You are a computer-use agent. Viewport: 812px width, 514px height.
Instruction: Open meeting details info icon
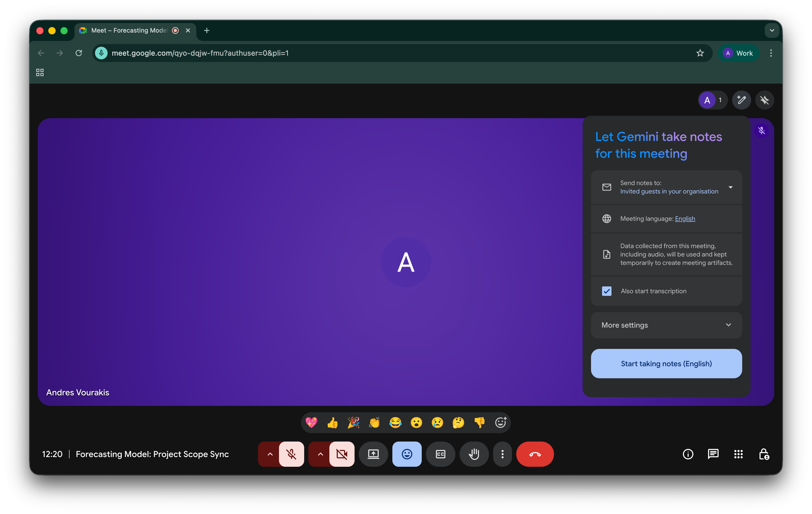(688, 454)
